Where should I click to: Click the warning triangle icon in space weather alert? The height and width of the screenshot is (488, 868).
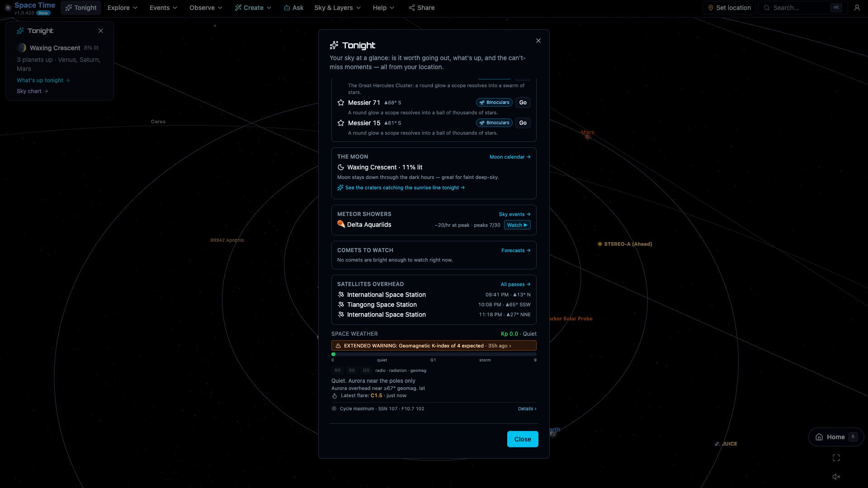[x=338, y=346]
